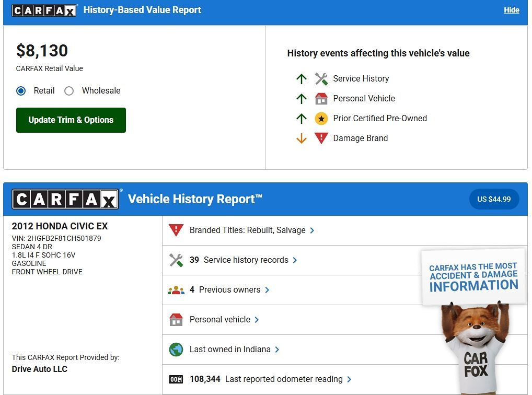
Task: Click the odometer reading icon
Action: click(176, 379)
